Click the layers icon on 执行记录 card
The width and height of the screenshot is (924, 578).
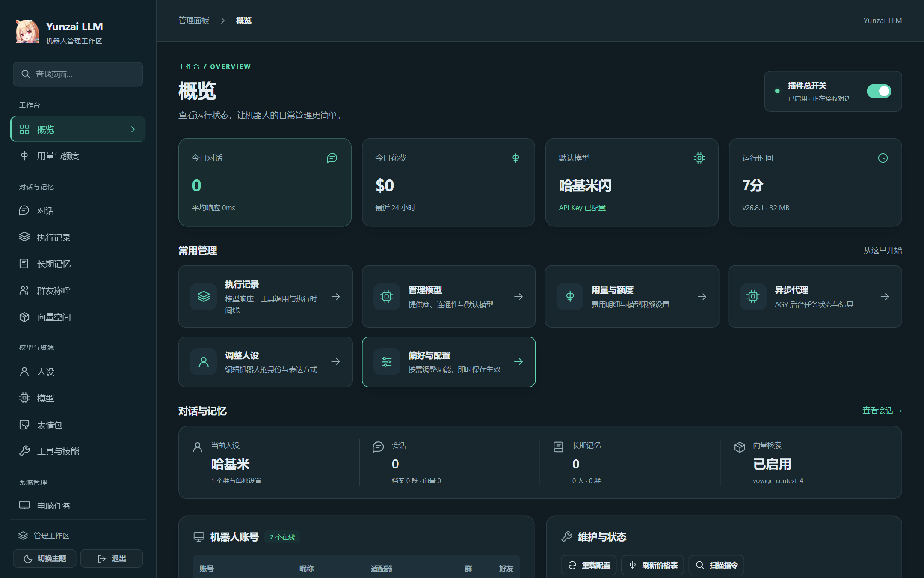(x=204, y=296)
